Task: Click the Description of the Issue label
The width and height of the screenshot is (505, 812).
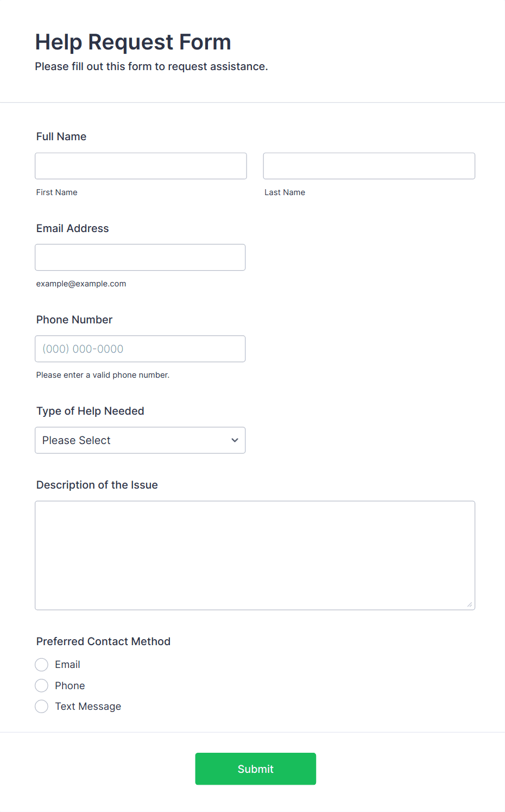Action: tap(97, 485)
